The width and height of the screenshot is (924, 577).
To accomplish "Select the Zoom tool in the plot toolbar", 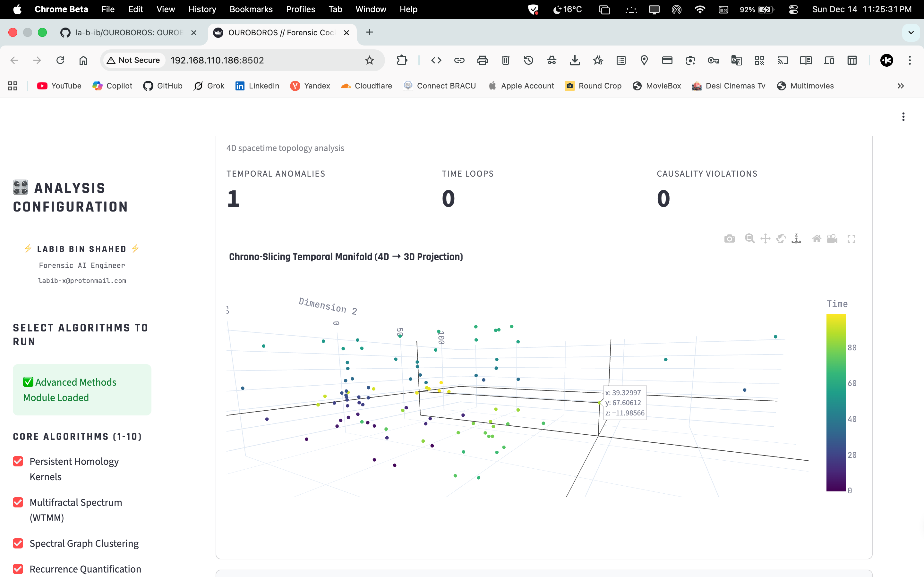I will click(749, 239).
